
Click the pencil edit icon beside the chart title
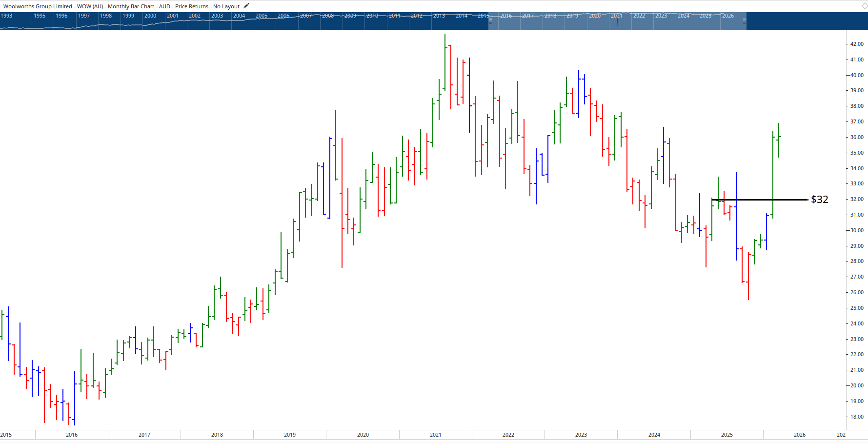[246, 6]
